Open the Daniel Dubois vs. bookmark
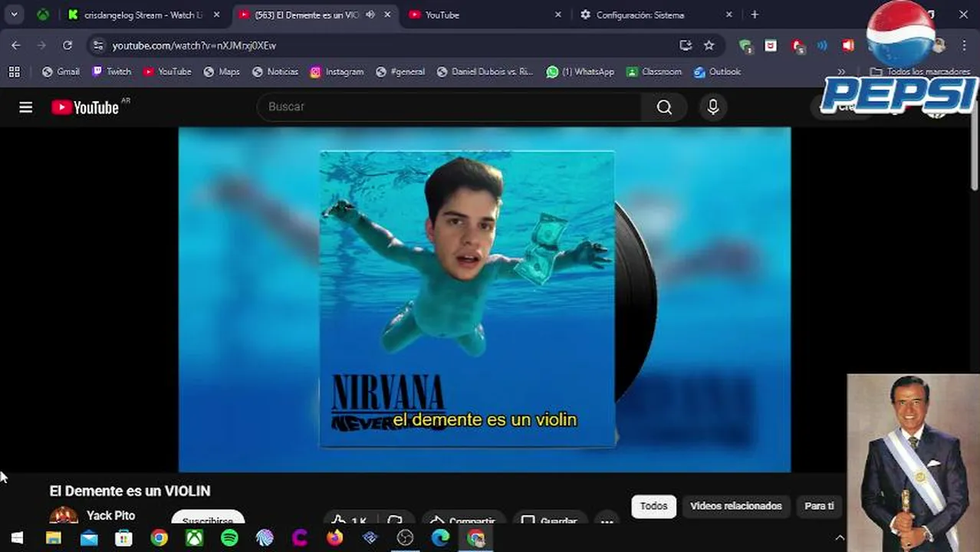 pos(485,71)
